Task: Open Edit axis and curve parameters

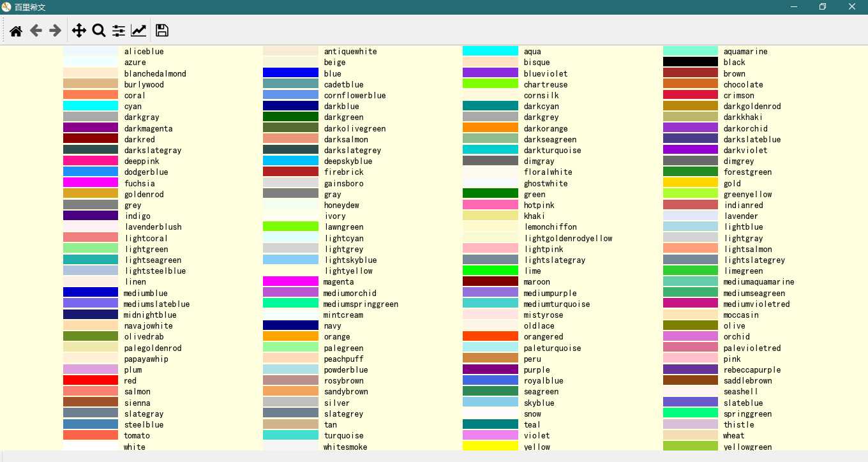Action: [x=138, y=31]
